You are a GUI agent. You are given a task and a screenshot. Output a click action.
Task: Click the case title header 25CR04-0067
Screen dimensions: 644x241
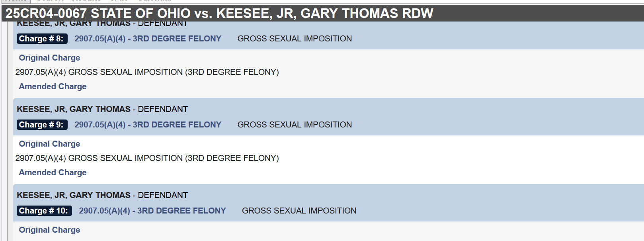click(x=219, y=13)
